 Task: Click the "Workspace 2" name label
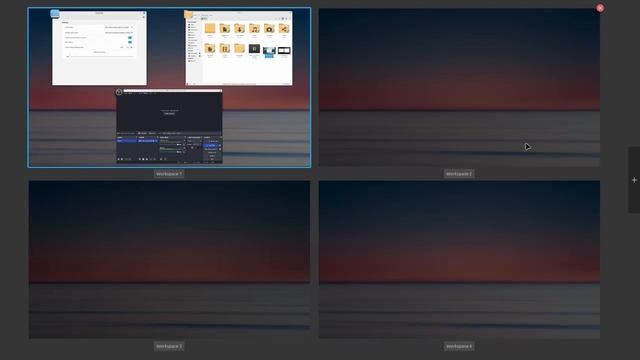click(x=459, y=174)
